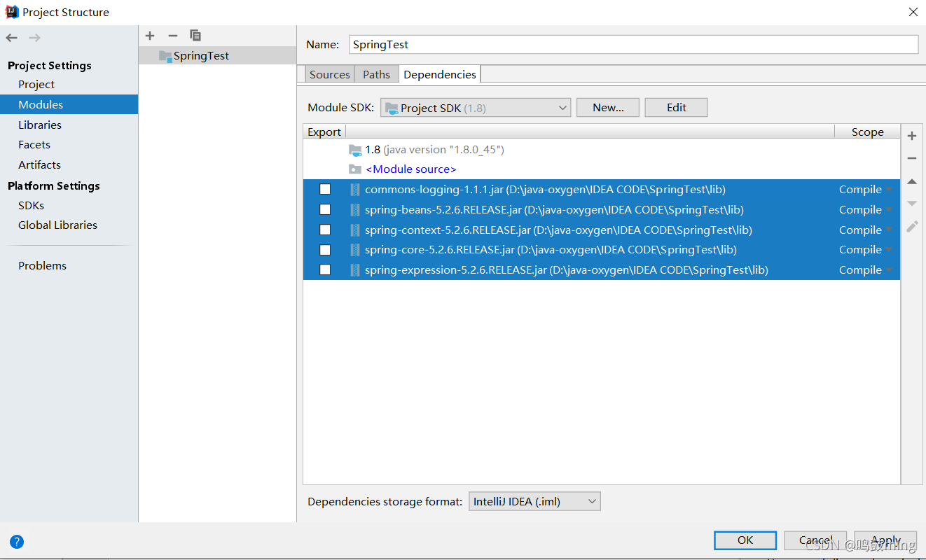
Task: Switch to the Sources tab
Action: (x=330, y=74)
